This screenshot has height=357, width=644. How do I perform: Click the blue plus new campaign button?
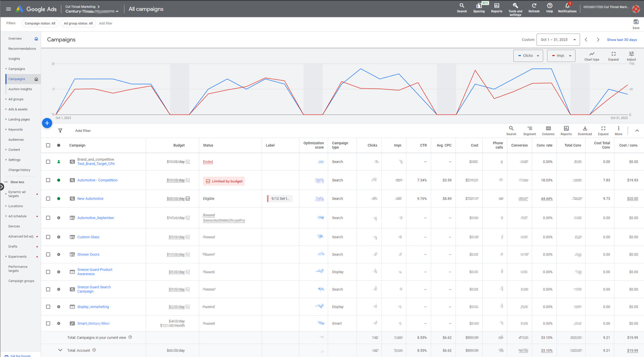pyautogui.click(x=47, y=123)
